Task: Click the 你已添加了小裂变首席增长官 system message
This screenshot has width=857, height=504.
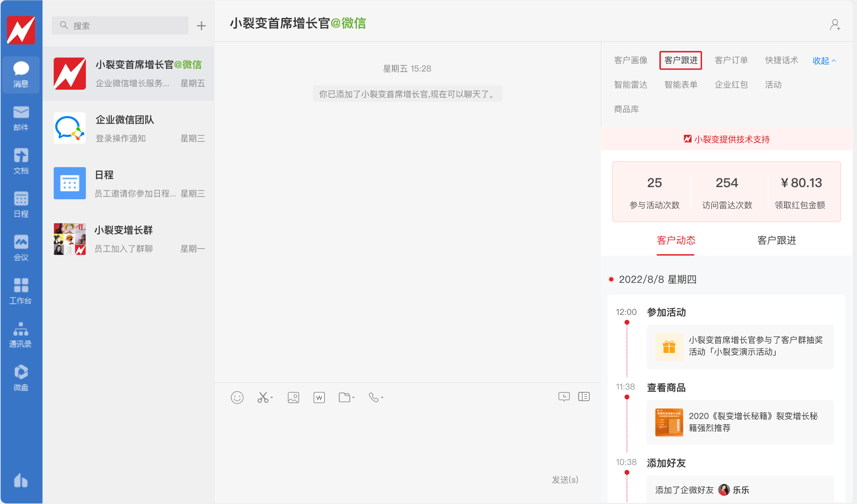Action: click(408, 94)
